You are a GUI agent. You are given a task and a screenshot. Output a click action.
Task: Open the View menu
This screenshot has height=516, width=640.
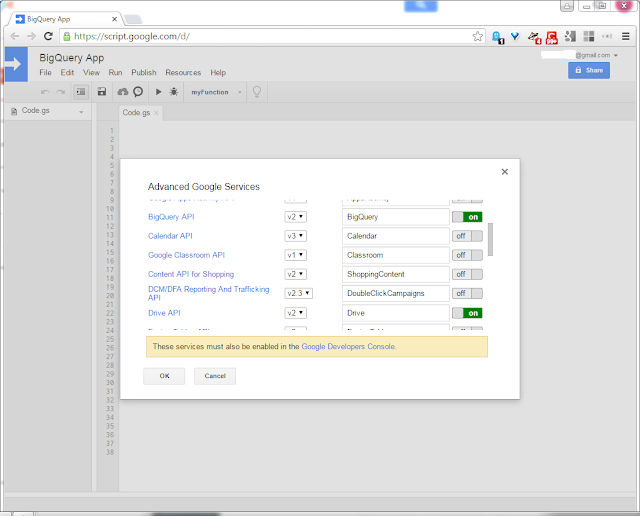pyautogui.click(x=91, y=73)
